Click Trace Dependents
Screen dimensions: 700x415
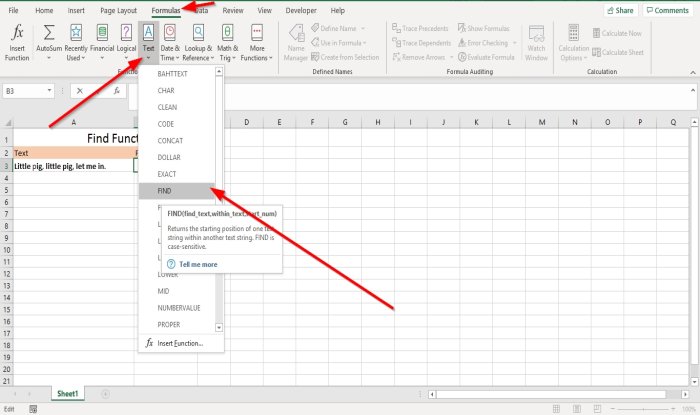point(421,43)
